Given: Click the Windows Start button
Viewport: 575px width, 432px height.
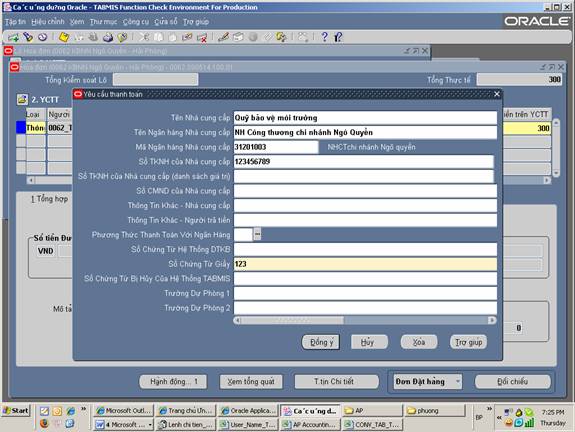Looking at the screenshot, I should (16, 411).
